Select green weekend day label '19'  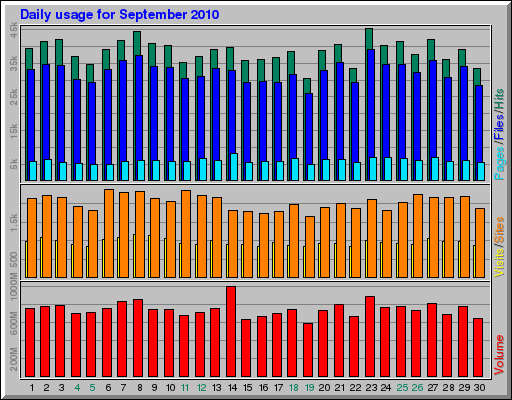click(310, 388)
